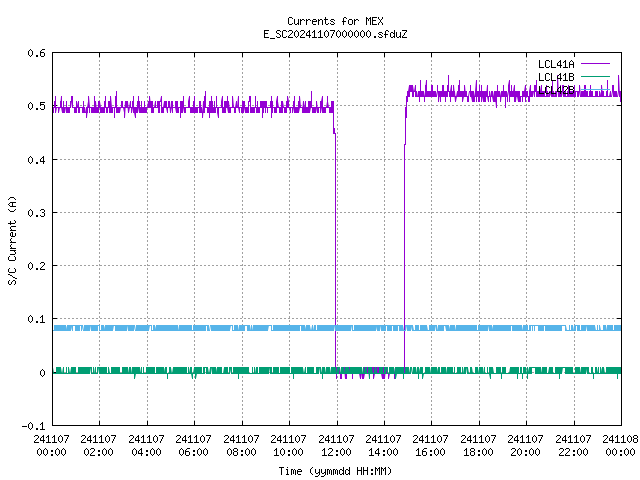Click the y-axis tick value 0.4
Screen dimensions: 640x480
(x=36, y=160)
